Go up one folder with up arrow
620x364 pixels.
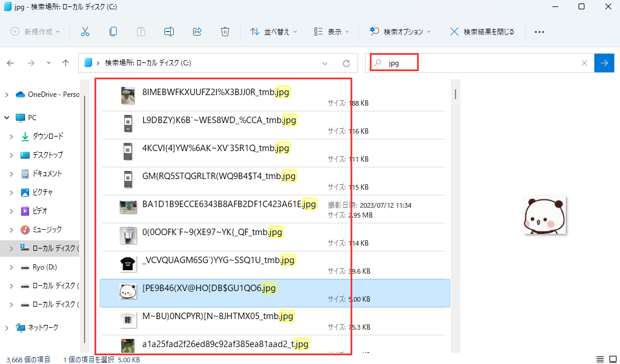pos(66,63)
